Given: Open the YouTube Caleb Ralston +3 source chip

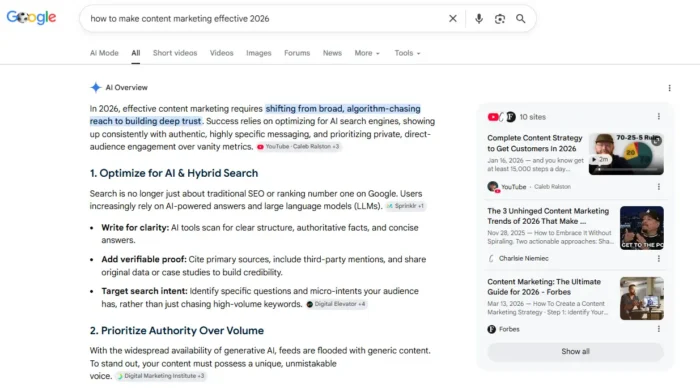Looking at the screenshot, I should point(299,146).
